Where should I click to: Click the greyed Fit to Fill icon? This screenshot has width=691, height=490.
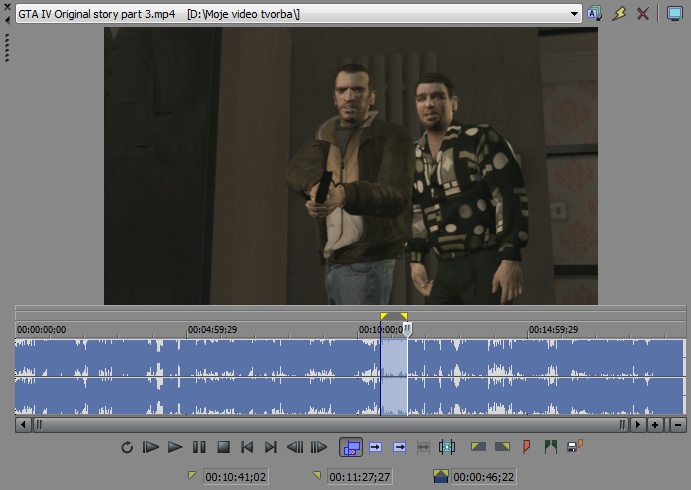[423, 447]
